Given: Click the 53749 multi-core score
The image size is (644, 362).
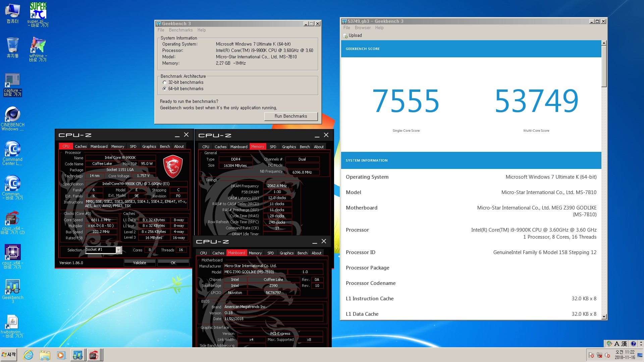Looking at the screenshot, I should point(536,101).
